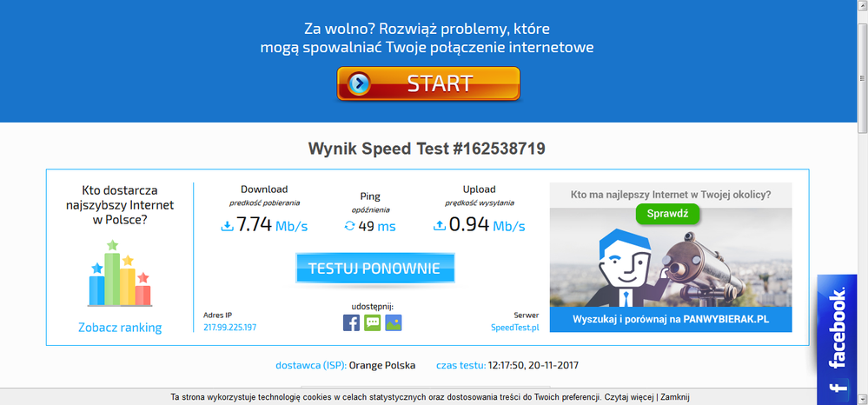This screenshot has width=868, height=405.
Task: Click the download arrow icon
Action: 227,226
